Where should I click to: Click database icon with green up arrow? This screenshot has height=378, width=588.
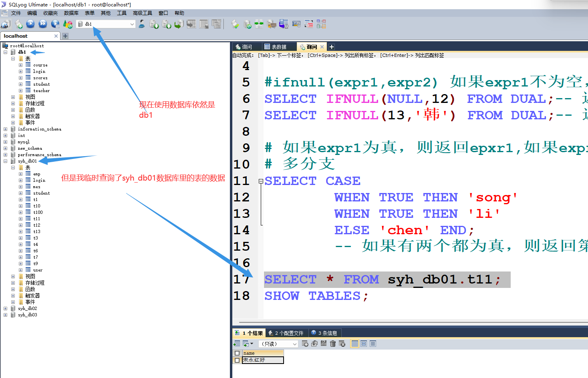point(167,24)
